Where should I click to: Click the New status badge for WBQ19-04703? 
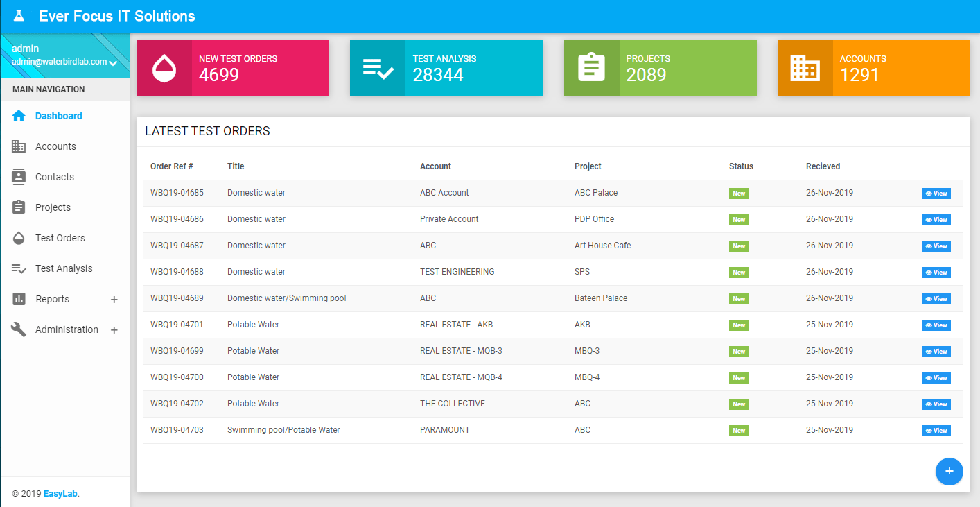pos(739,430)
